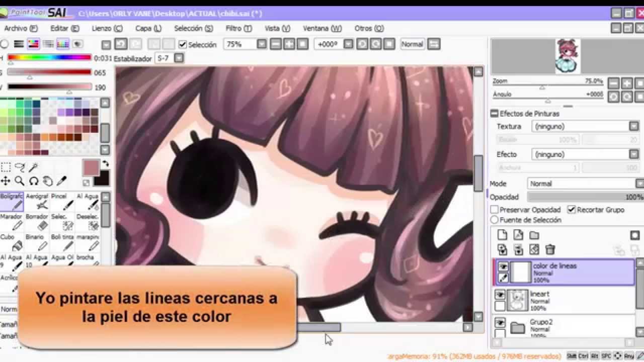Click the flip canvas horizontally button
Viewport: 644px width, 362px height.
[x=434, y=44]
